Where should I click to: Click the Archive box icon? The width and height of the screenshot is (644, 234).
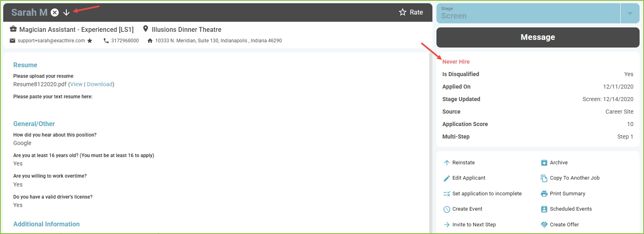[544, 163]
